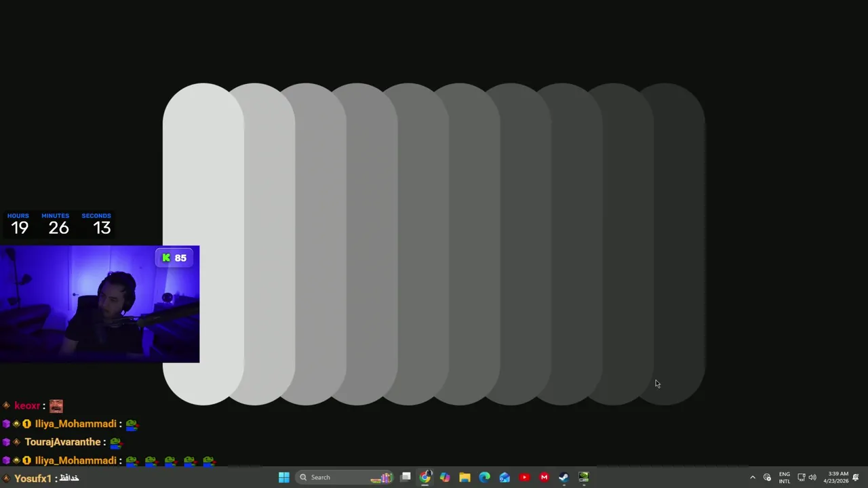The width and height of the screenshot is (868, 488).
Task: Click the streamer webcam overlay
Action: tap(100, 304)
